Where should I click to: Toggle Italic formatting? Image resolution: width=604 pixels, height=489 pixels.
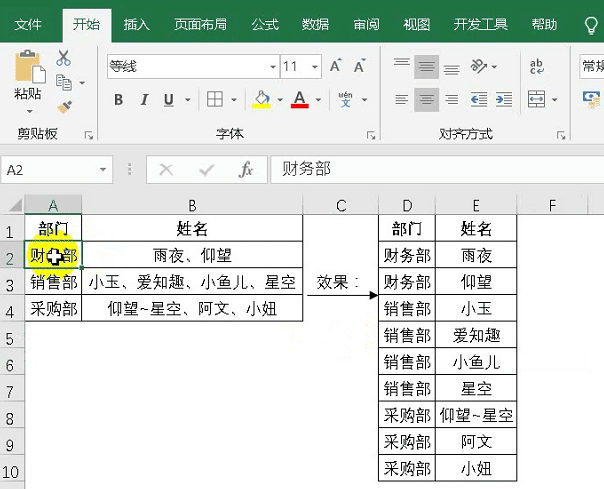(x=143, y=100)
